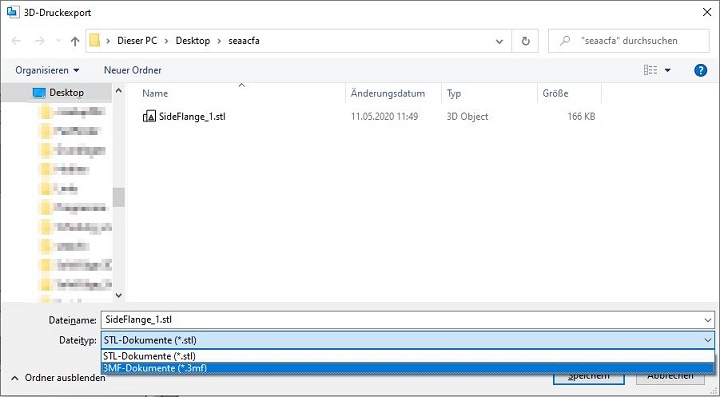Click the navigation pane scrollbar thumb

tap(118, 197)
